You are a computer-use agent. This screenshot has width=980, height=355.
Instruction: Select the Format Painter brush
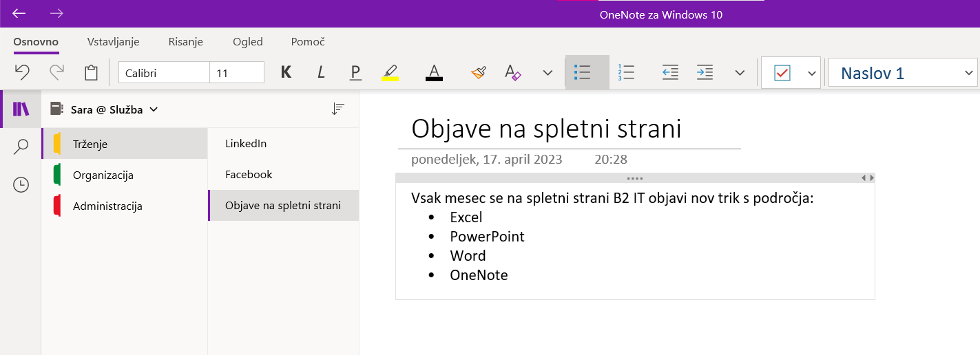[x=479, y=72]
